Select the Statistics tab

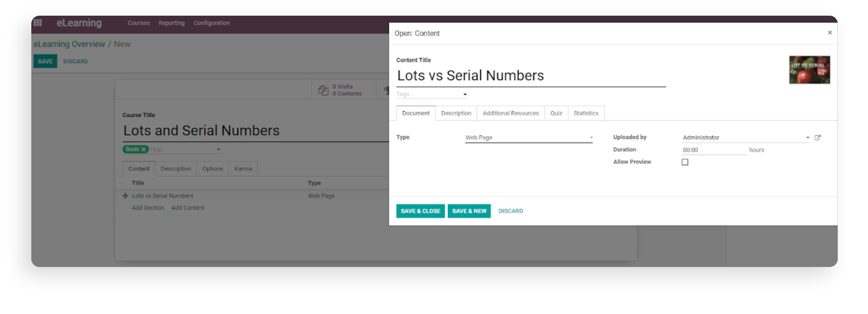[586, 113]
